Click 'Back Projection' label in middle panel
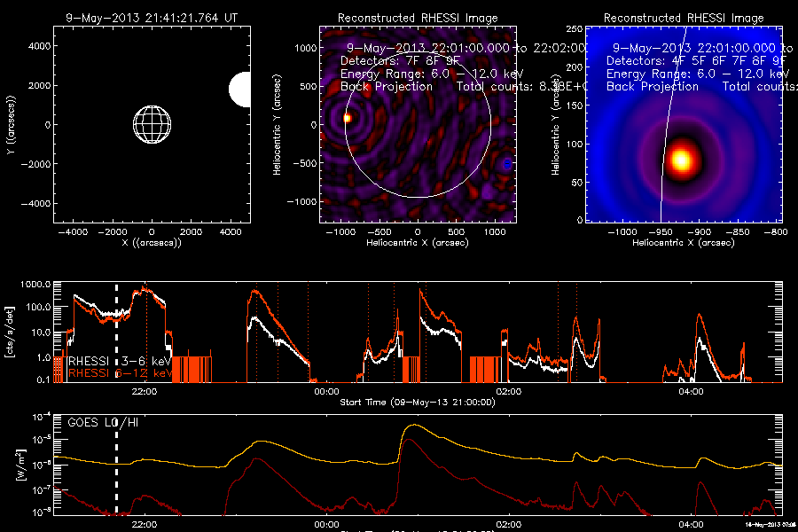Image resolution: width=798 pixels, height=532 pixels. 387,87
